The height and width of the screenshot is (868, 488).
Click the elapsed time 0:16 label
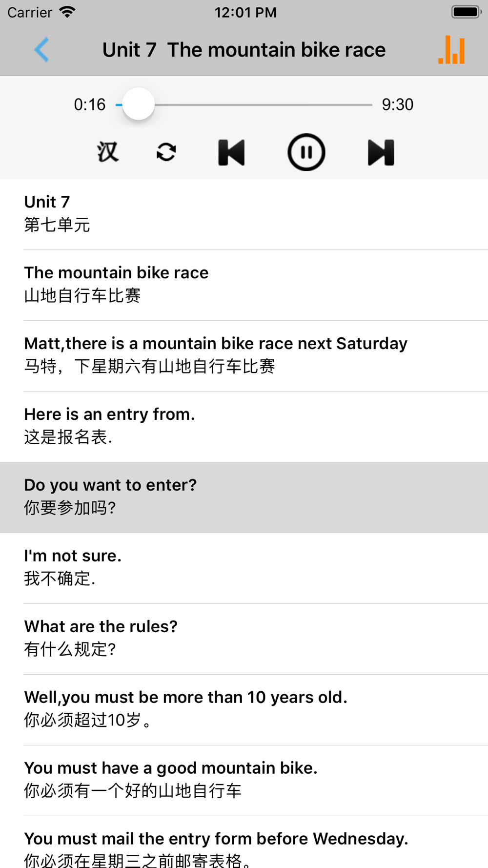pos(90,104)
